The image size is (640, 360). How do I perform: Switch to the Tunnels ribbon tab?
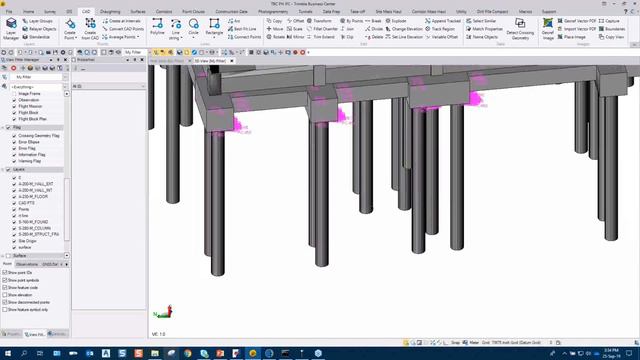[305, 11]
